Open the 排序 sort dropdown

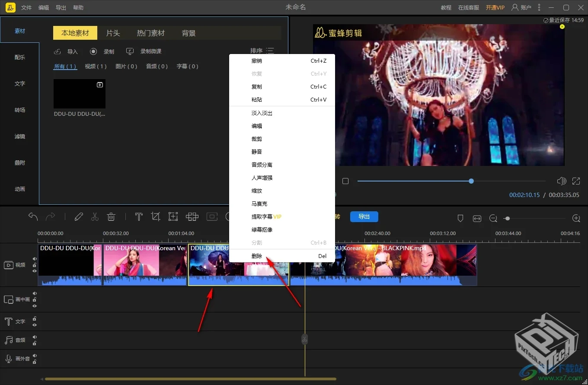tap(262, 50)
